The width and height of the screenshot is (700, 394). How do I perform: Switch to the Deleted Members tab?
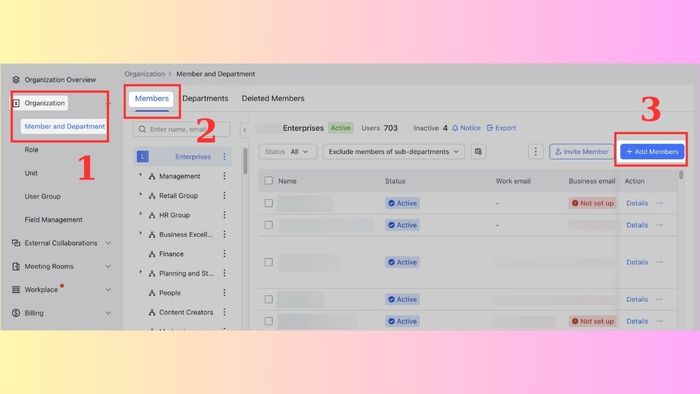273,99
